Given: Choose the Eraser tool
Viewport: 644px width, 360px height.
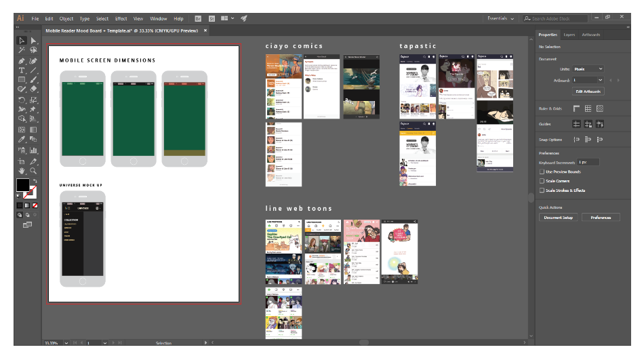Looking at the screenshot, I should pos(33,89).
